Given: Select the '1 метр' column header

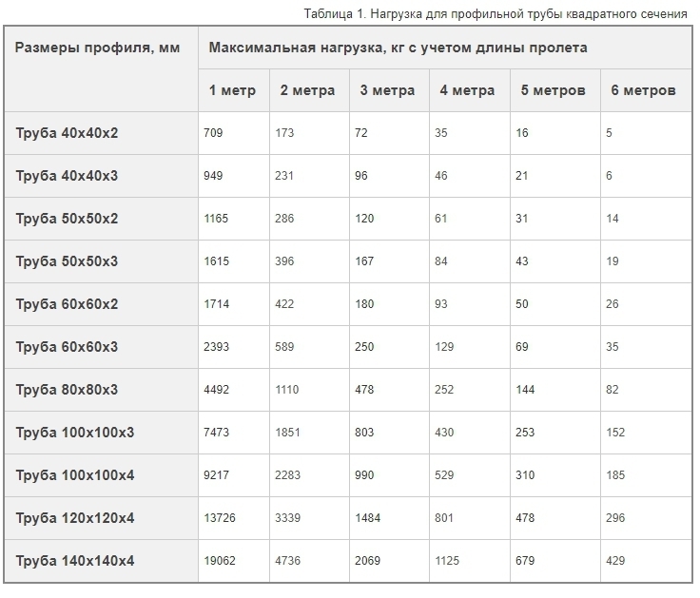Looking at the screenshot, I should tap(232, 91).
